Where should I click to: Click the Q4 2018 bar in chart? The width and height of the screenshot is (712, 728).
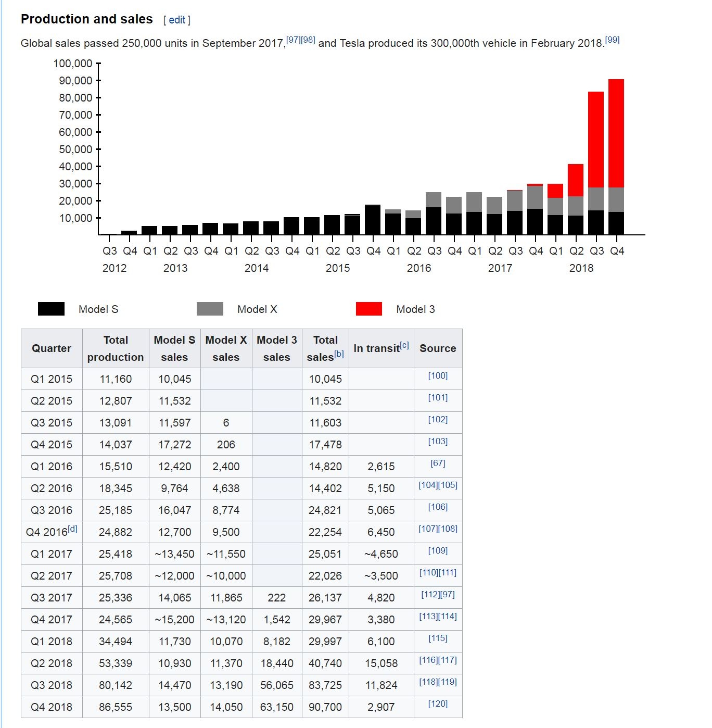pyautogui.click(x=616, y=157)
